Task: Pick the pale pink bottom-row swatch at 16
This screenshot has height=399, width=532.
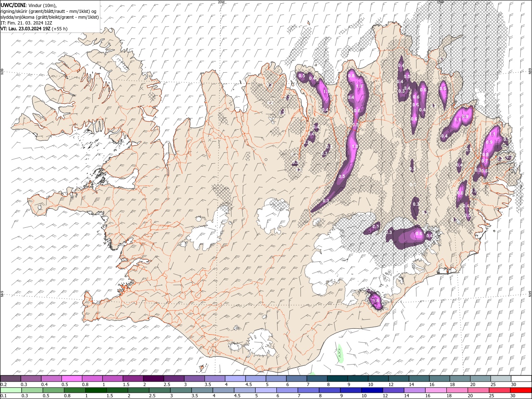Action: pos(435,390)
